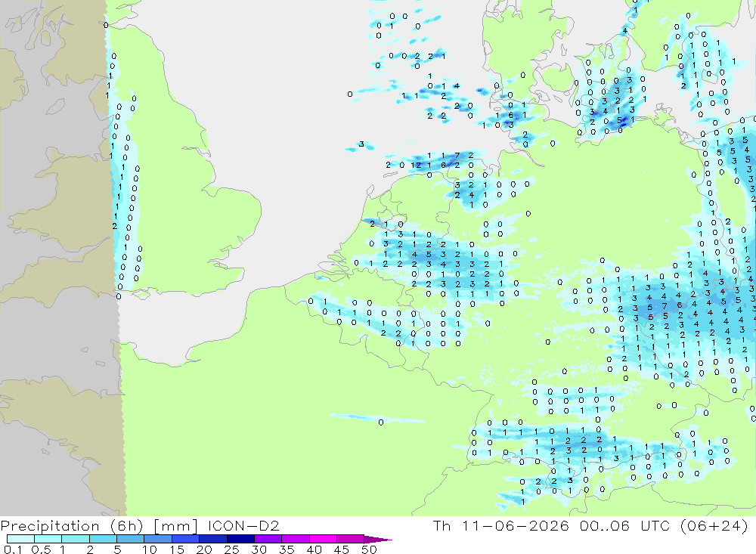Click the 20–25 mm dark blue legend swatch
This screenshot has width=756, height=554.
(213, 539)
